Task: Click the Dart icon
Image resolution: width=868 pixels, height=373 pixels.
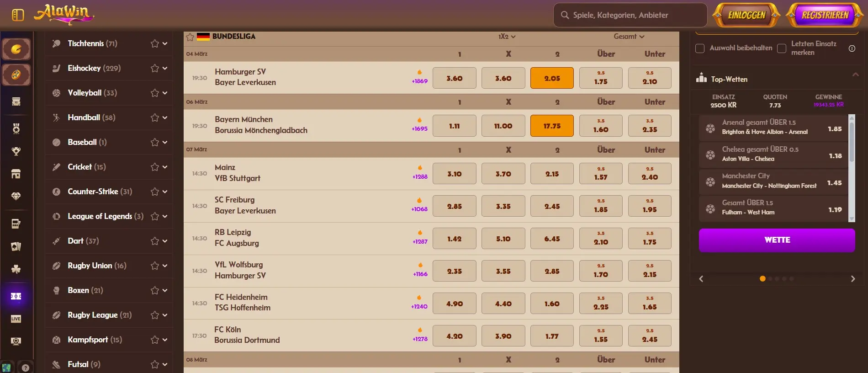Action: coord(56,241)
